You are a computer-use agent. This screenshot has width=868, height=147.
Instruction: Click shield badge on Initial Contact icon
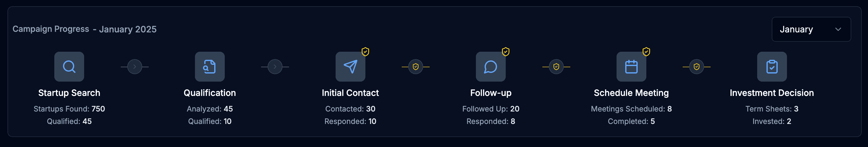point(365,52)
